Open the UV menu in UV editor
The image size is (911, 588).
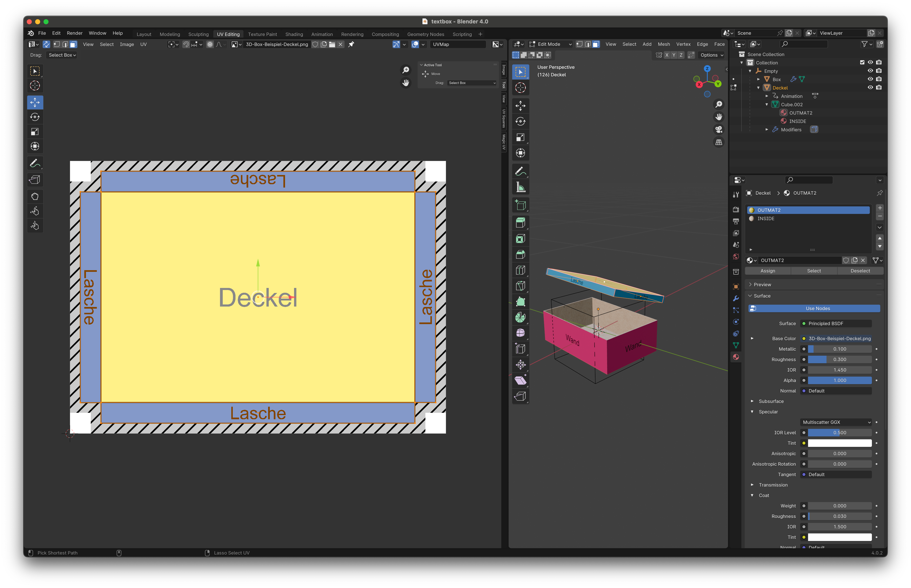pos(143,44)
